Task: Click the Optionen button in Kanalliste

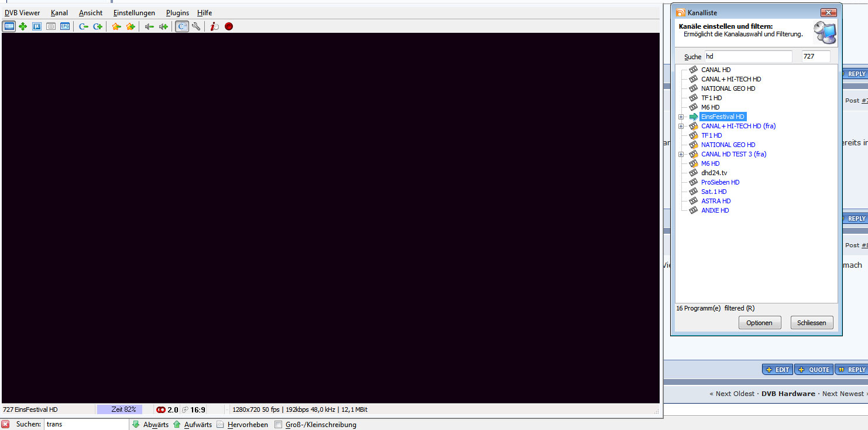Action: click(759, 323)
